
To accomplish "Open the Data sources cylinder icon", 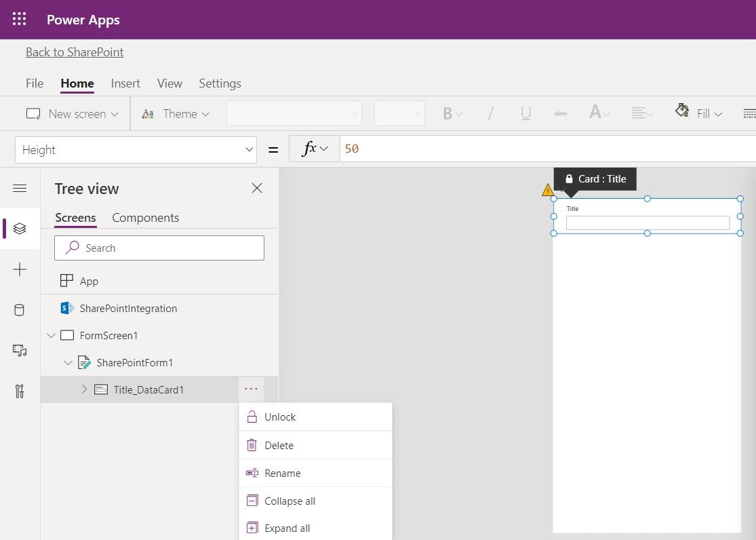I will (x=20, y=310).
